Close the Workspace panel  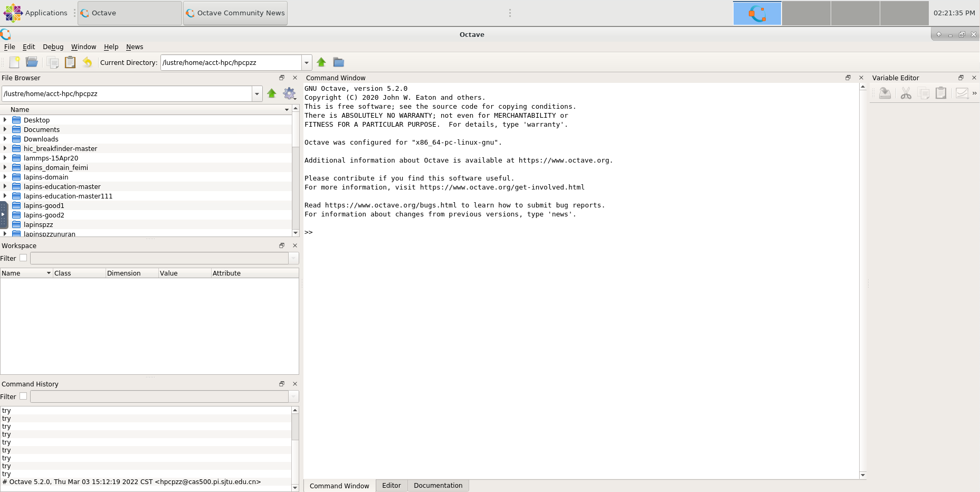[295, 245]
